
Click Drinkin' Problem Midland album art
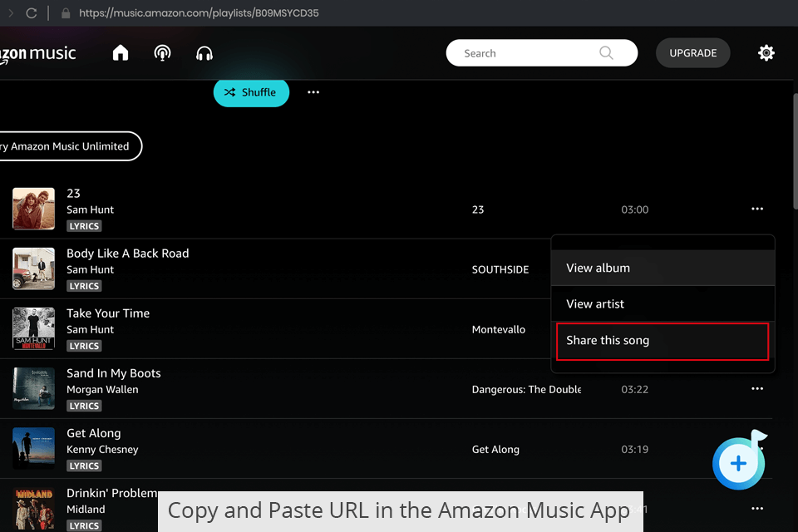point(33,509)
